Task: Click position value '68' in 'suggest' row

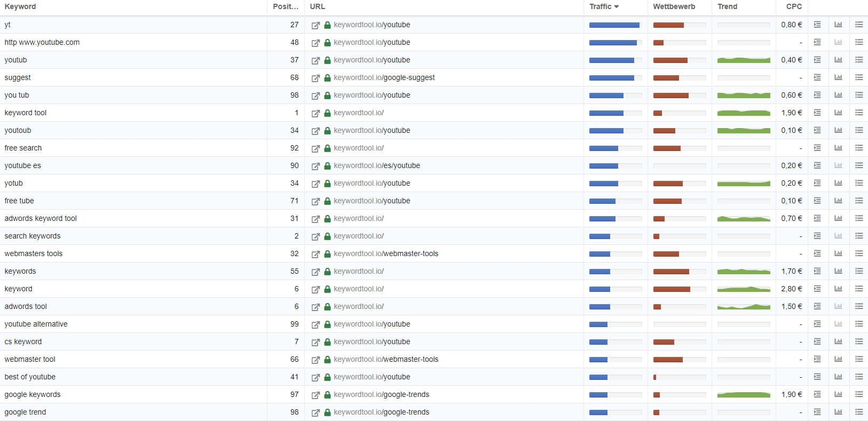Action: click(295, 77)
